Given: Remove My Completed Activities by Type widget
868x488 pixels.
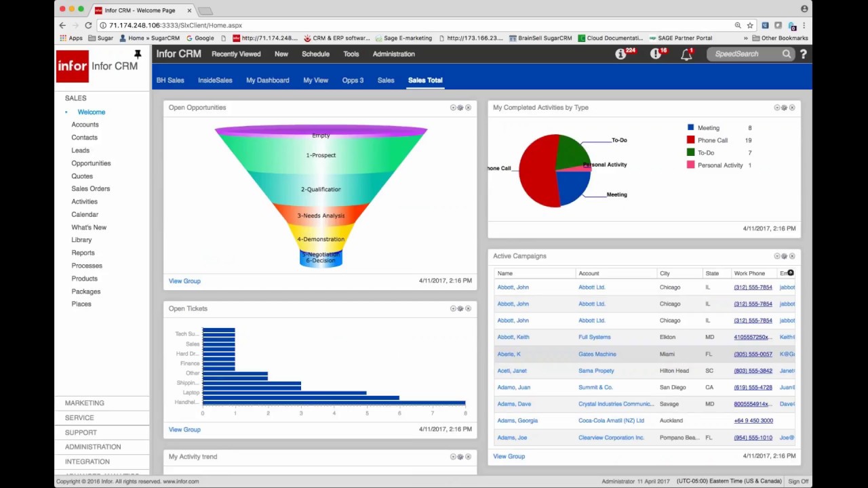Looking at the screenshot, I should tap(792, 108).
